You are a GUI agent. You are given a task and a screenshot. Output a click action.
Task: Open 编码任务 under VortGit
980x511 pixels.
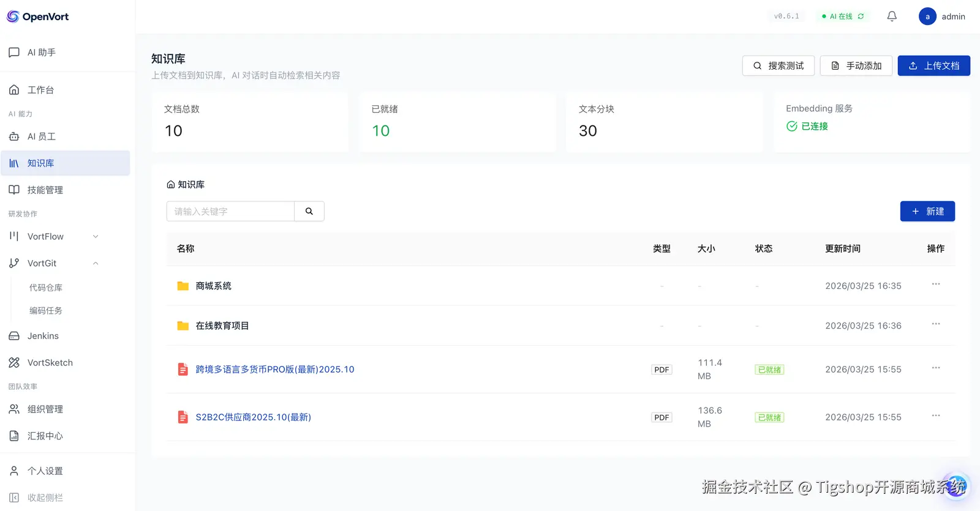click(x=46, y=311)
